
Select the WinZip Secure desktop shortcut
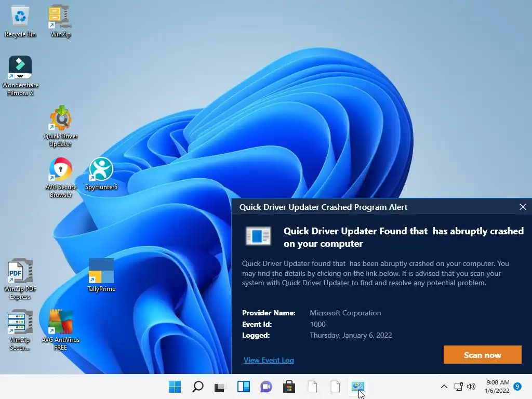(20, 330)
